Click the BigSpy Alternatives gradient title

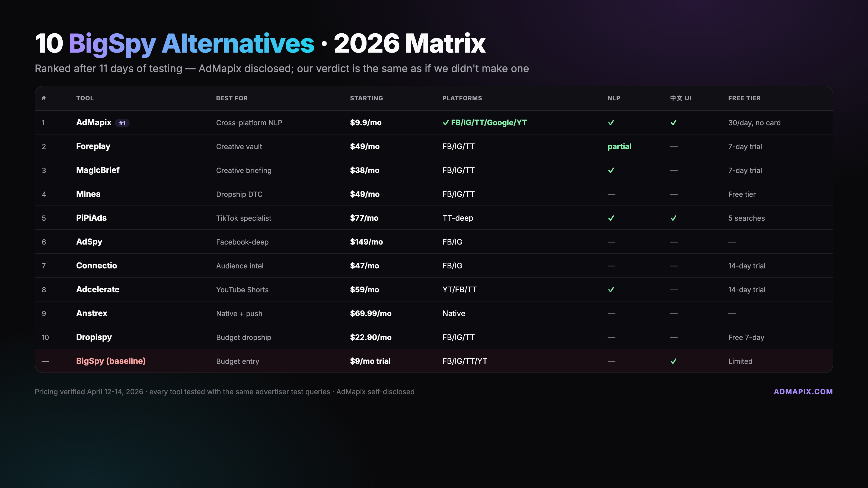click(192, 43)
